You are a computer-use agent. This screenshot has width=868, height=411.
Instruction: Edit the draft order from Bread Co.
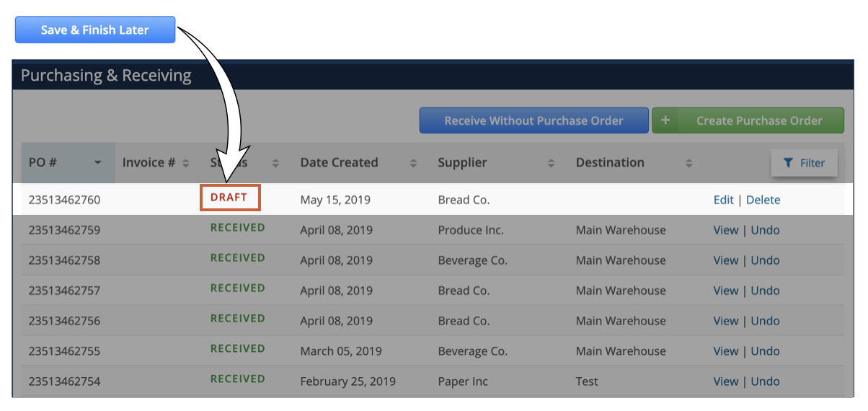[723, 200]
